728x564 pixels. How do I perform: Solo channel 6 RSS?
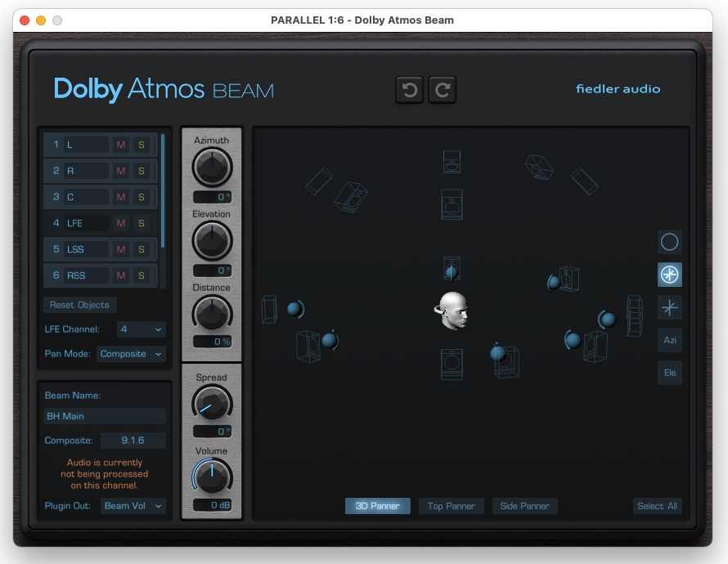coord(142,275)
